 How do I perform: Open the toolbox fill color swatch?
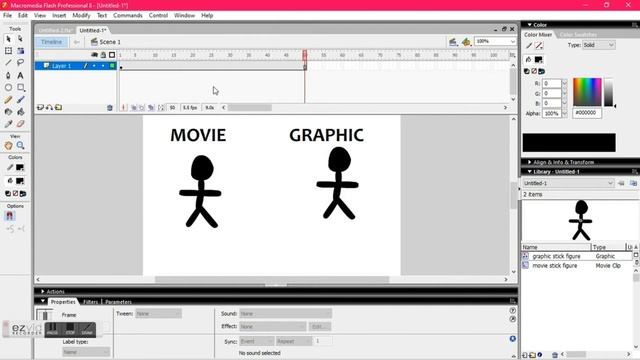point(20,181)
